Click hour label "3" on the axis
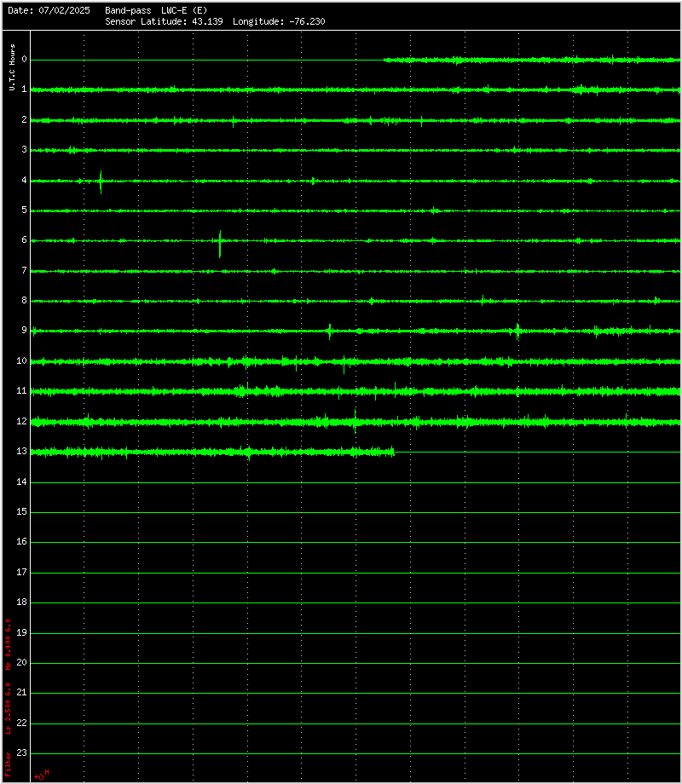 click(24, 149)
